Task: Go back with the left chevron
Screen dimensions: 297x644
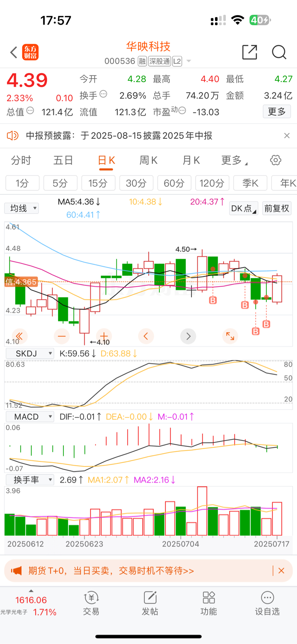Action: [x=14, y=52]
